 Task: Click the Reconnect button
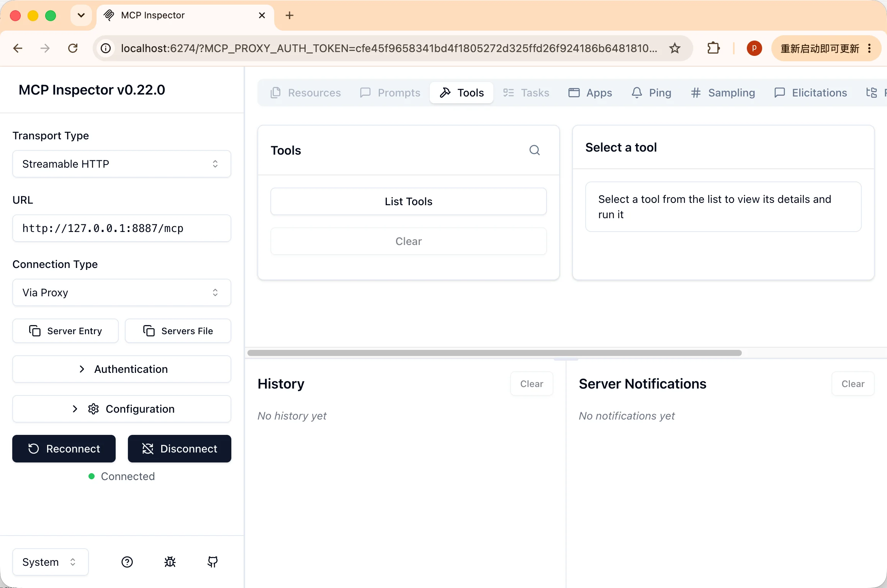[64, 449]
